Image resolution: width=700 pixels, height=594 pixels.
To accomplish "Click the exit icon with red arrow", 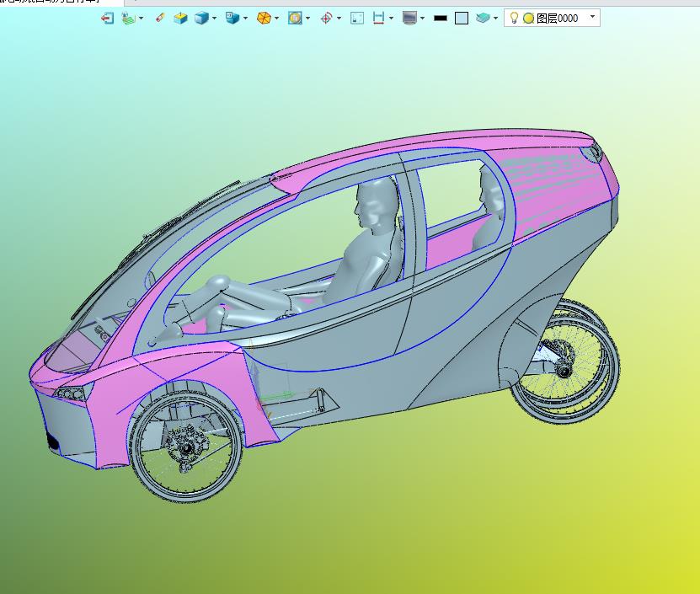I will (x=107, y=18).
